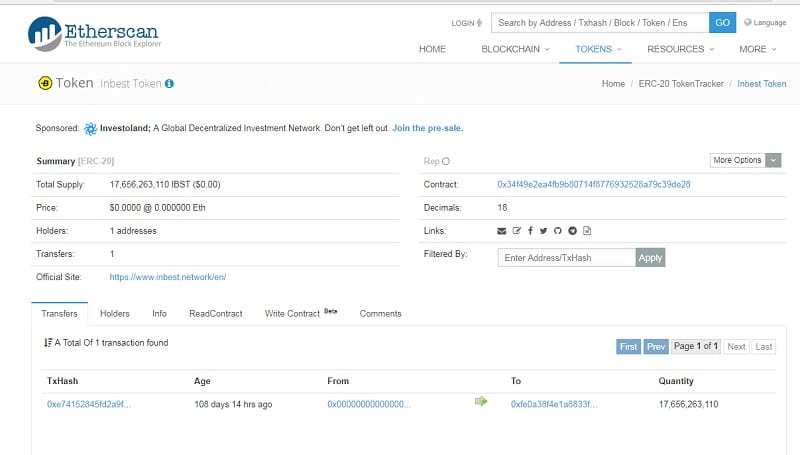Open contract address 0x34f49e2ea4fb9b... link
800x455 pixels.
click(594, 185)
